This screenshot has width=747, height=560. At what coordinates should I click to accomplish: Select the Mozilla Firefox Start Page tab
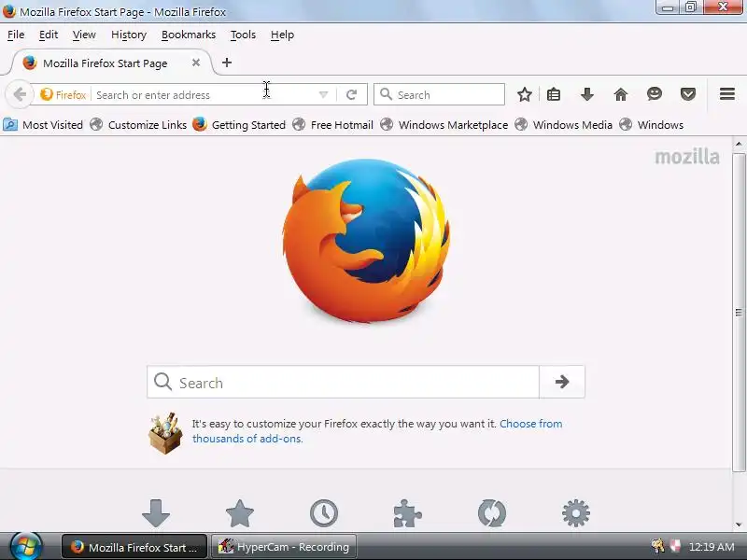[x=112, y=63]
